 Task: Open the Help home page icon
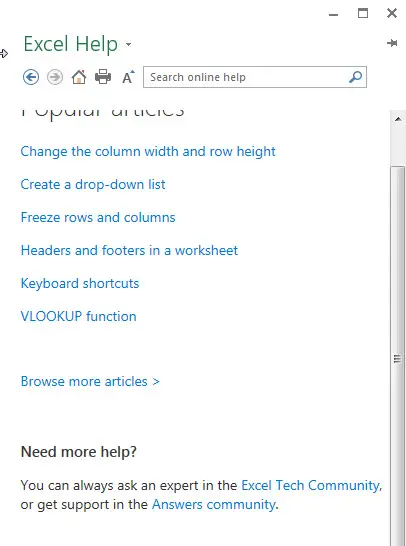[x=79, y=77]
